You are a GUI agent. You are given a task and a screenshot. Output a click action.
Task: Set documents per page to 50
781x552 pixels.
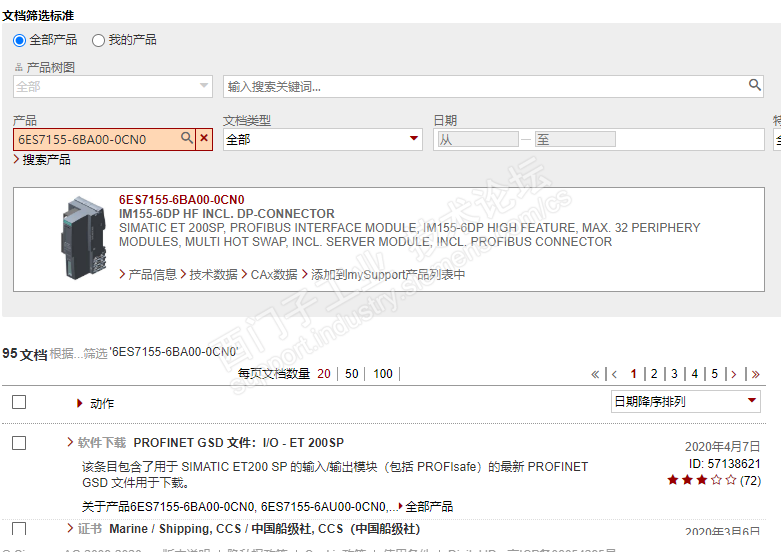coord(352,374)
